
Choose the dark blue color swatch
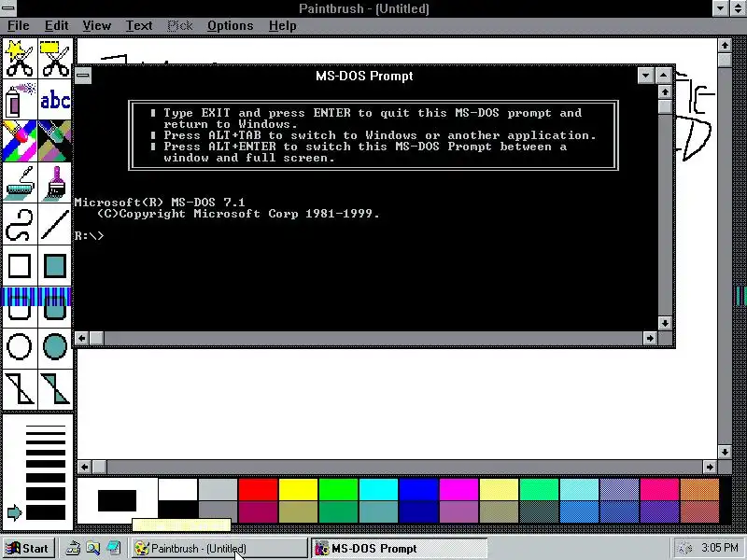[418, 511]
